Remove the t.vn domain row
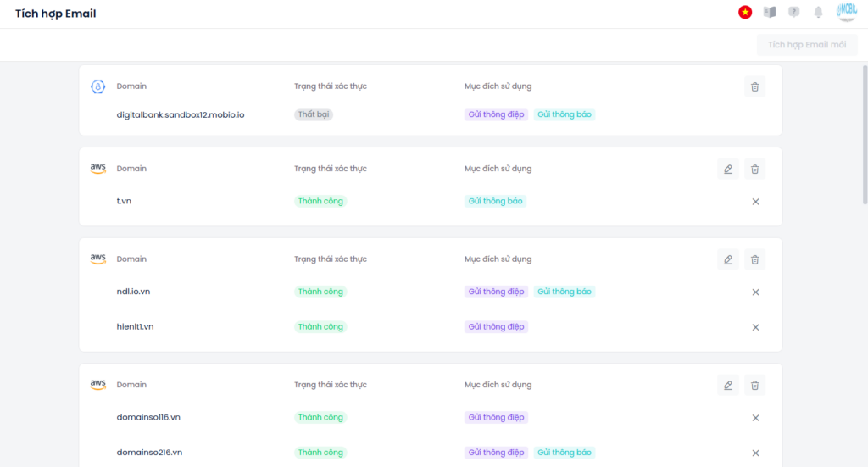 click(755, 202)
